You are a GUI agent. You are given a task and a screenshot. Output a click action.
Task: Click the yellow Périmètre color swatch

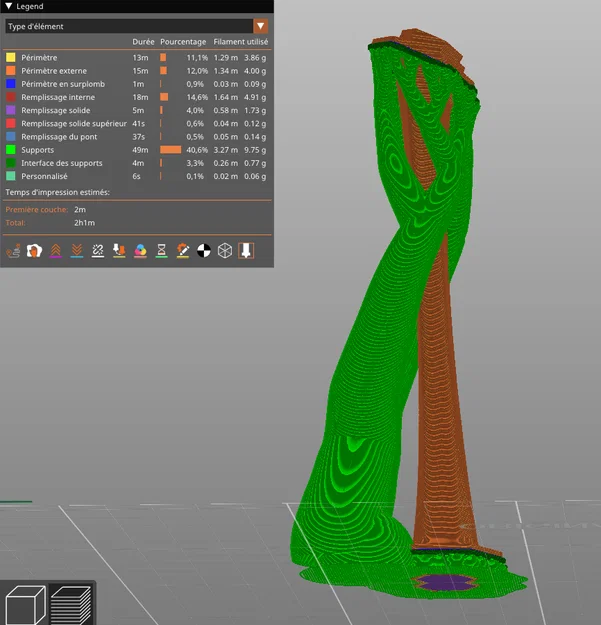[11, 57]
